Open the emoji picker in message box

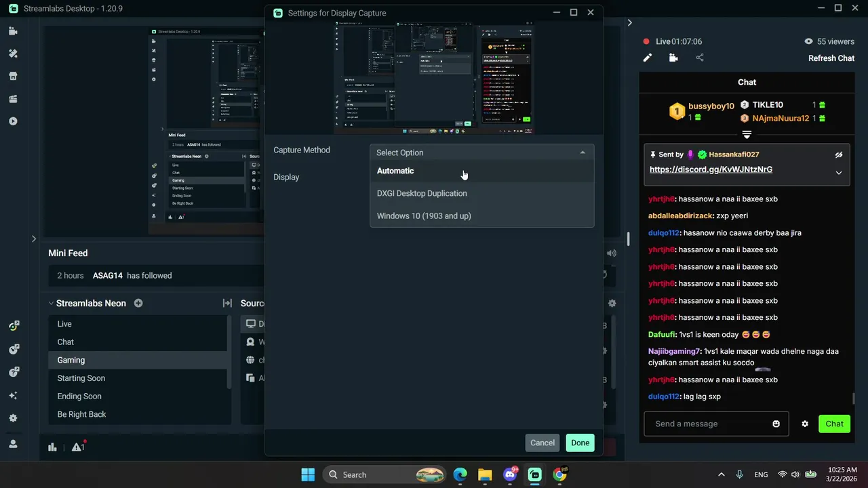click(x=776, y=424)
